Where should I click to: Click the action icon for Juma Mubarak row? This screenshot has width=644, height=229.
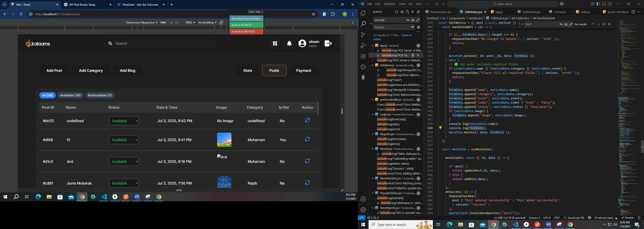307,183
